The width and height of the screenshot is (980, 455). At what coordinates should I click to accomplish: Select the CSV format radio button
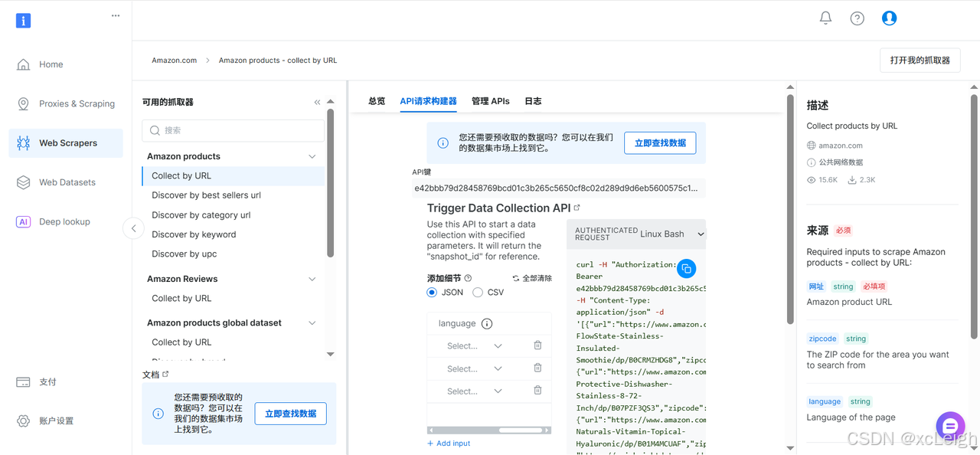point(478,293)
